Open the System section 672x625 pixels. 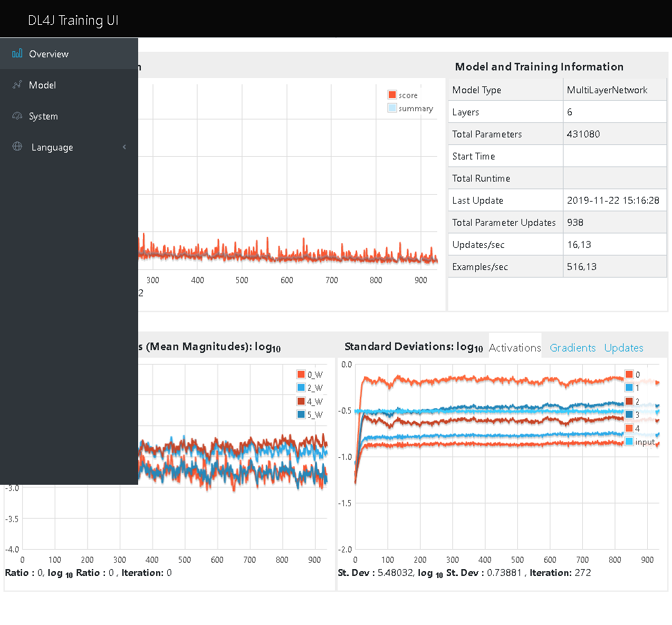tap(43, 116)
